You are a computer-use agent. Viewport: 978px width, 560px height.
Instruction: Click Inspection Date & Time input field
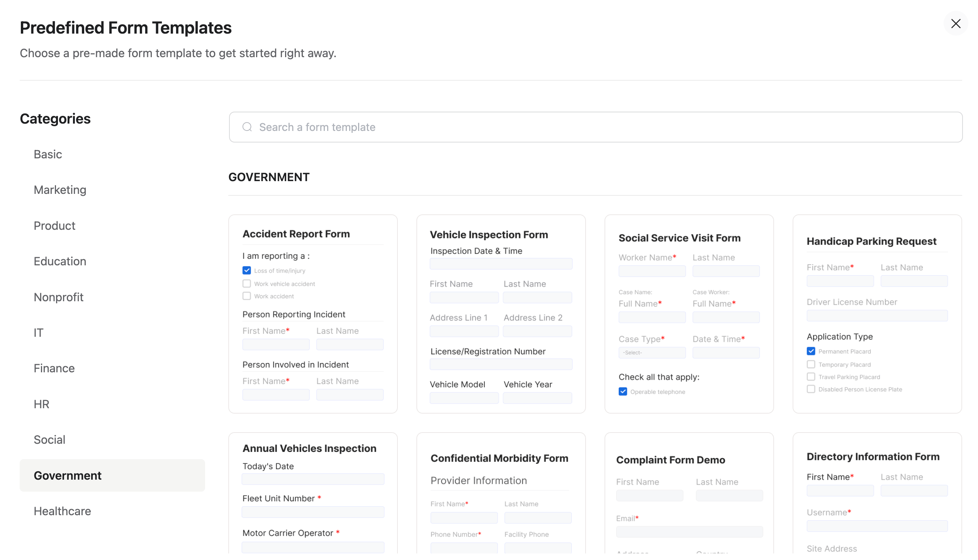point(501,263)
